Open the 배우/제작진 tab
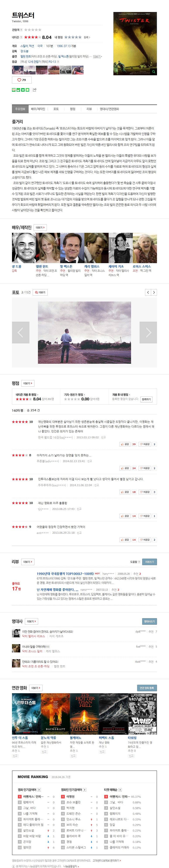This screenshot has height=868, width=169. pos(38,109)
